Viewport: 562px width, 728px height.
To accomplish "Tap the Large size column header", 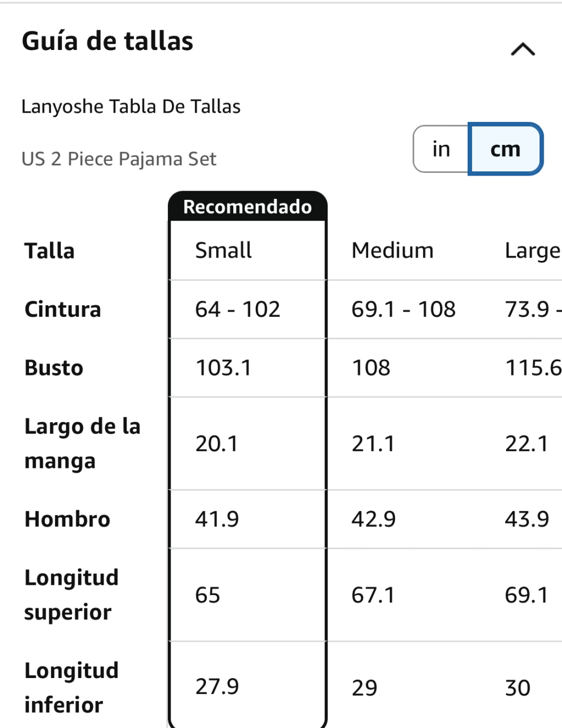I will pos(533,251).
